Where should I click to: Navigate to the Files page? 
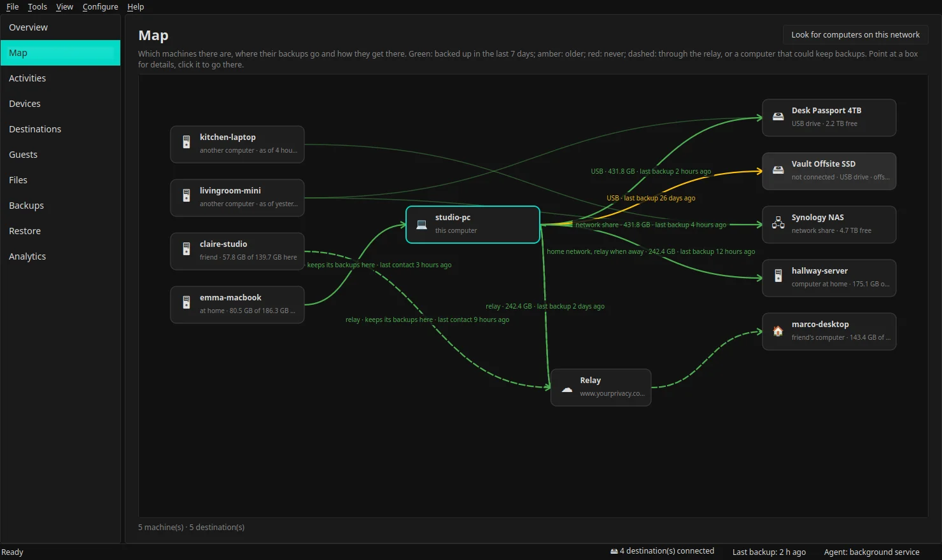pos(60,180)
